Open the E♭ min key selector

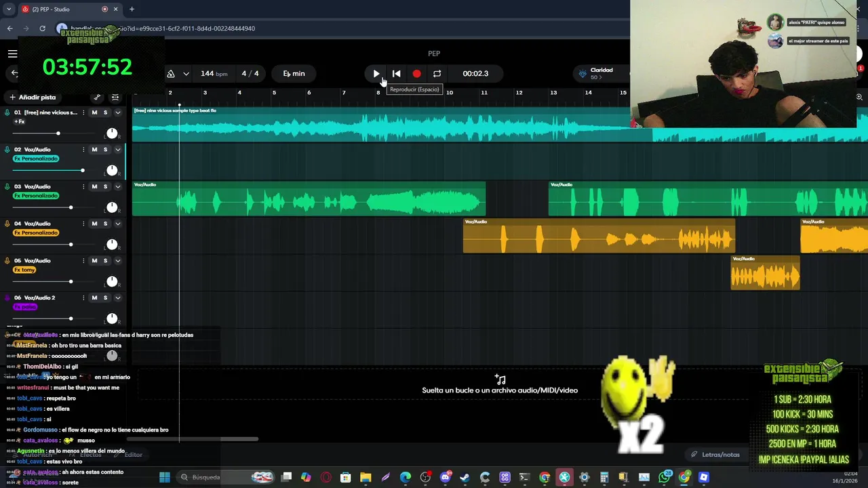[294, 73]
